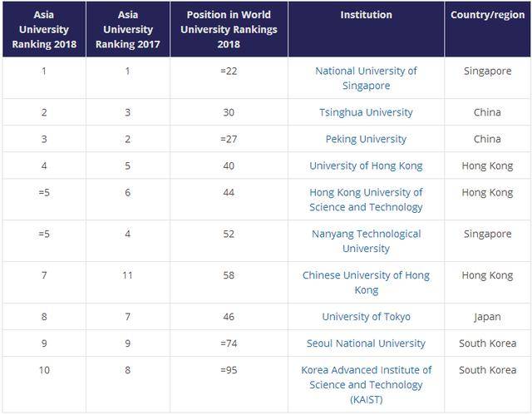Click the Nanyang Technological University link

click(x=366, y=241)
